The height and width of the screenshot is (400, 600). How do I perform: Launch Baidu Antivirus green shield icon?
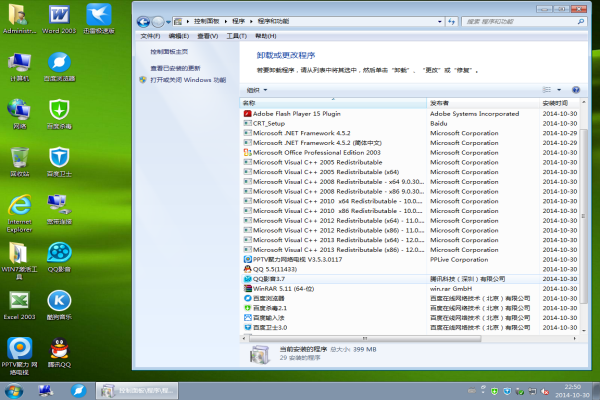click(x=59, y=114)
